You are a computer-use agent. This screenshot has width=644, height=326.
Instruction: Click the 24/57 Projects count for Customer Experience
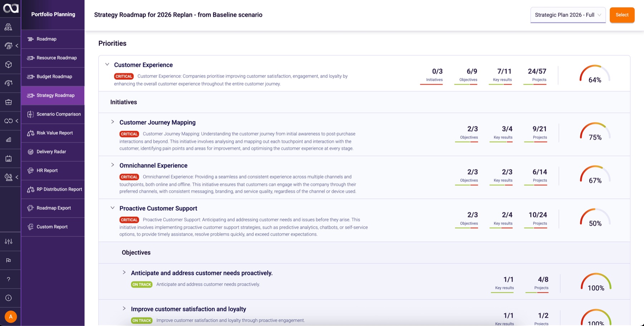coord(537,71)
